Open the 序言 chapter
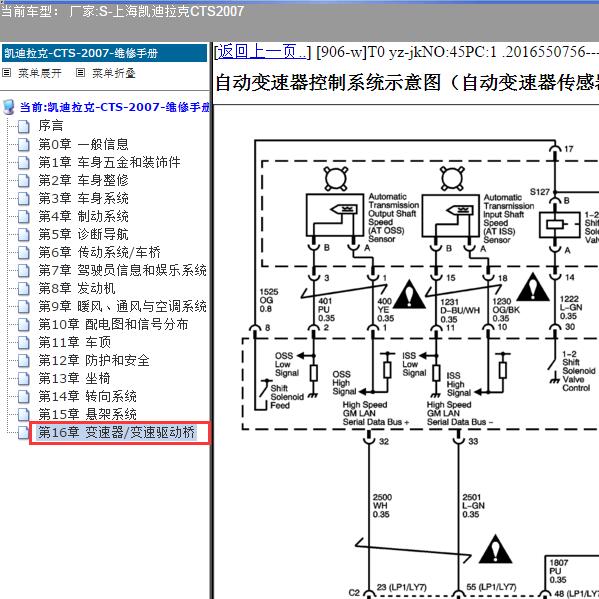This screenshot has height=599, width=599. point(51,125)
